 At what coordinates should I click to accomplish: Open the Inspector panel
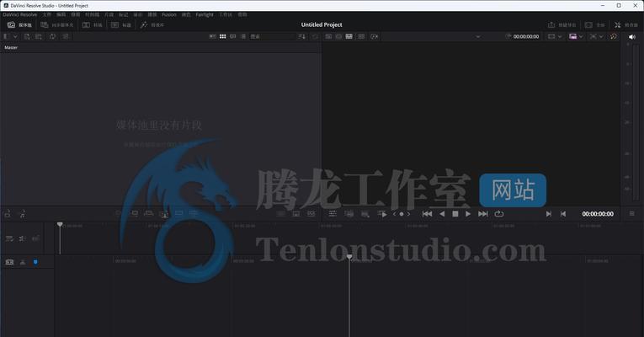tap(625, 25)
